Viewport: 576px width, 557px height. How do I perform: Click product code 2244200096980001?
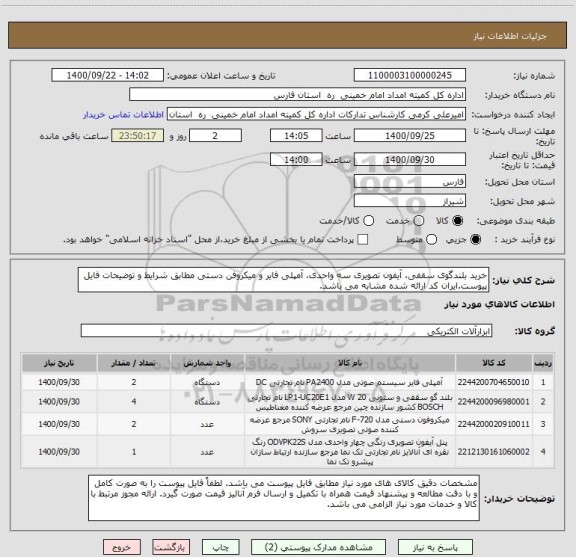[493, 402]
